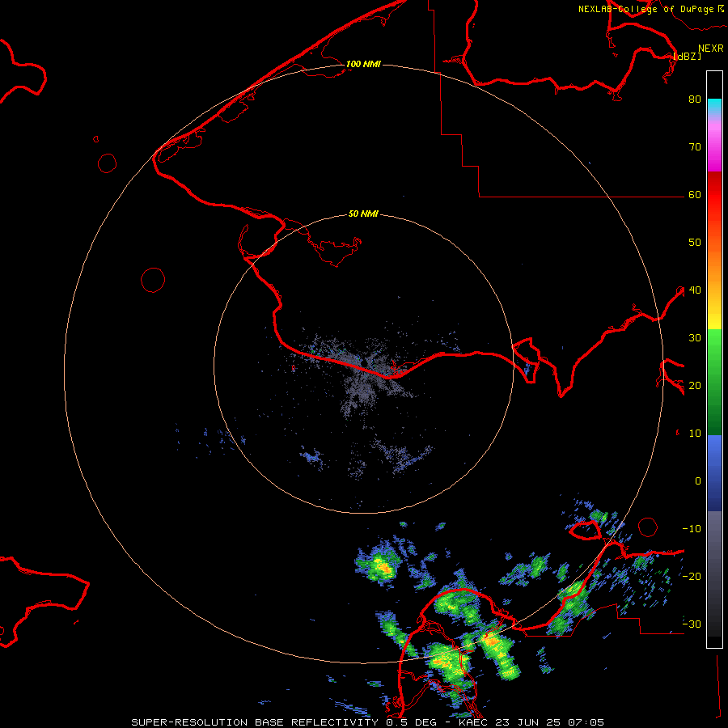Viewport: 728px width, 728px height.
Task: Click the 80 dBZ scale value
Action: [695, 99]
